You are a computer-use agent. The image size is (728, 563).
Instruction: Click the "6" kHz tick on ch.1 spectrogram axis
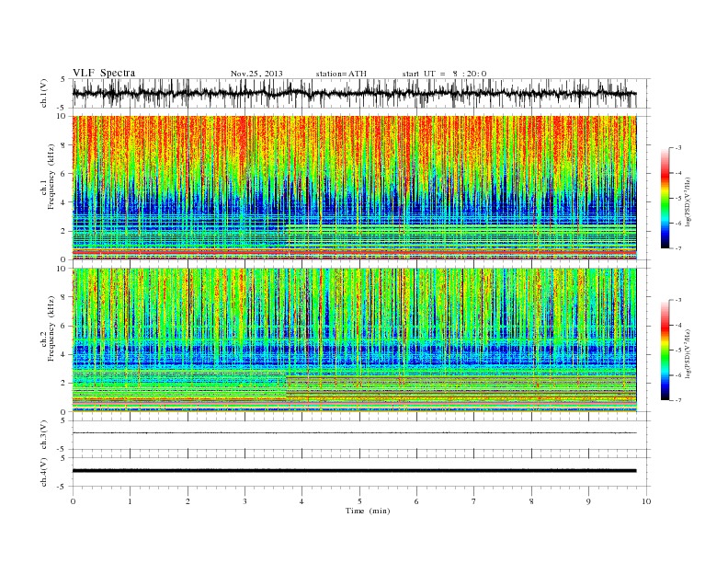point(64,174)
